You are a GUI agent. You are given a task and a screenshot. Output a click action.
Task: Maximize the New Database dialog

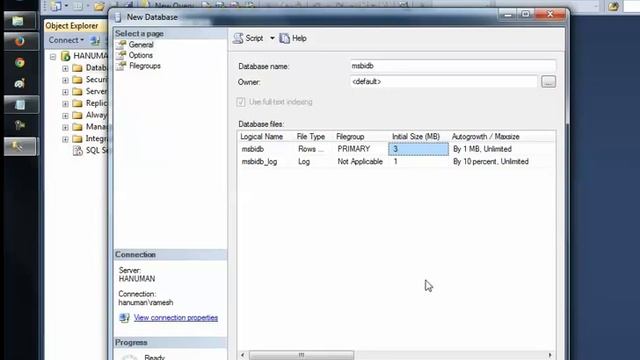click(x=526, y=15)
